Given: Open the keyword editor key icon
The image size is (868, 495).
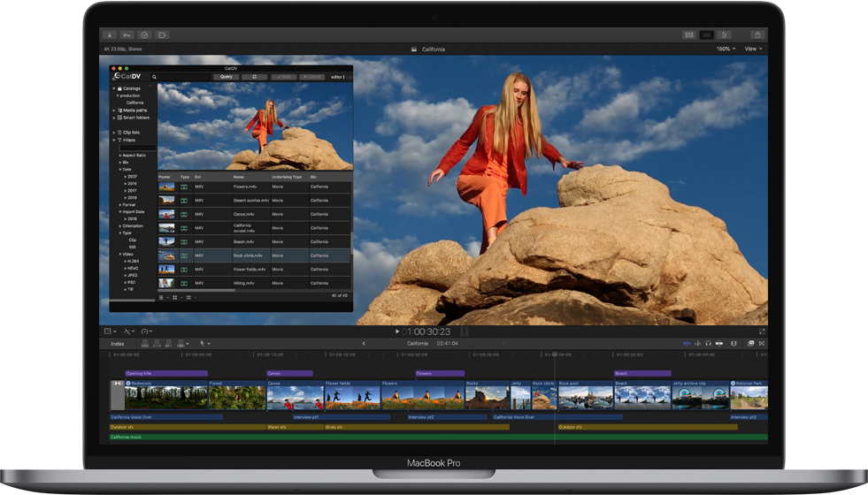Looking at the screenshot, I should point(127,34).
